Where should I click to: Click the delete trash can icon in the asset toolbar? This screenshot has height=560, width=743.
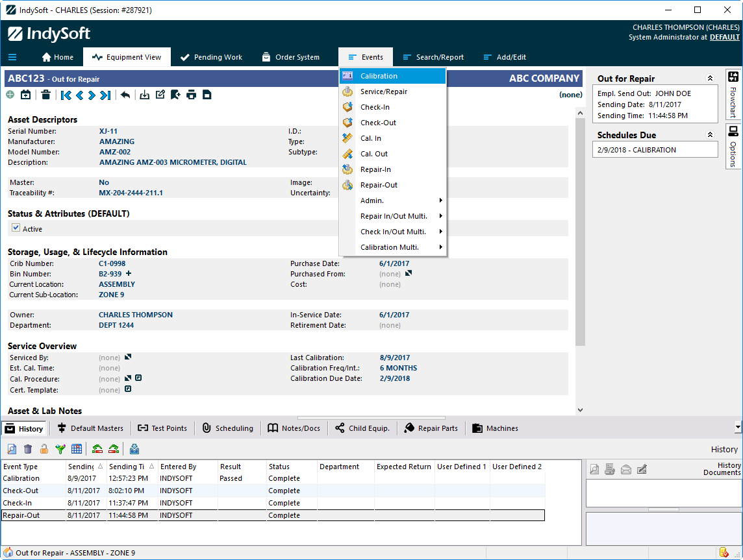[x=45, y=95]
